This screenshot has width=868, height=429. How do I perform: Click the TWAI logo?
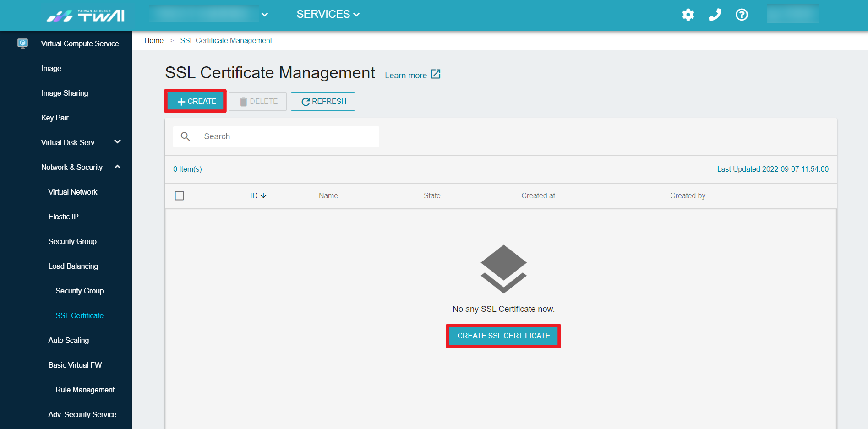point(86,16)
